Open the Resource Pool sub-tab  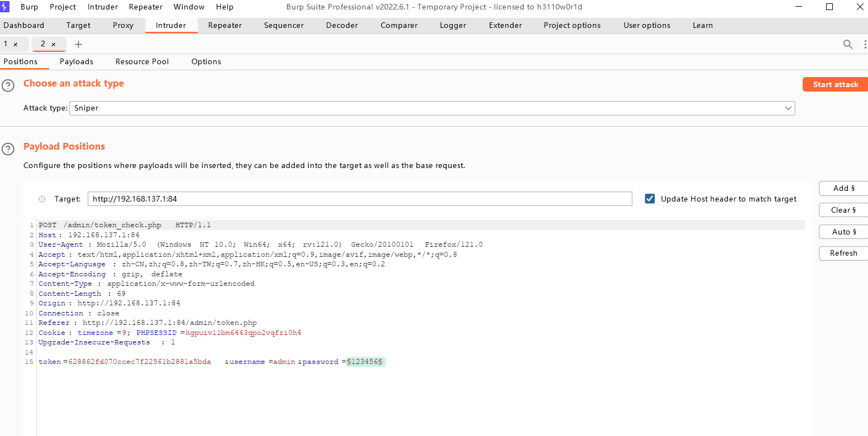(x=142, y=61)
